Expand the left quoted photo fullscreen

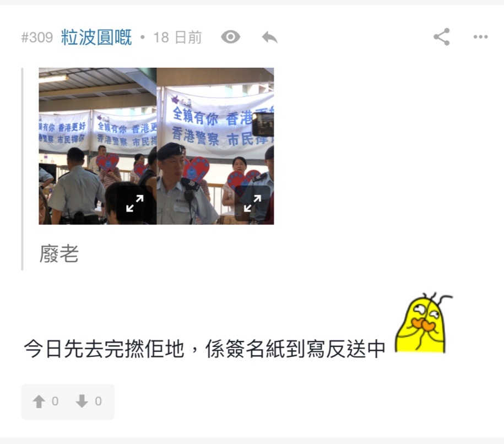click(135, 203)
